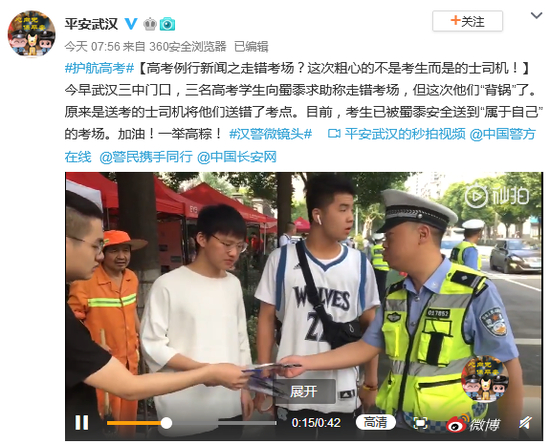The height and width of the screenshot is (444, 550).
Task: Click the 平安武汉 account name
Action: click(91, 24)
